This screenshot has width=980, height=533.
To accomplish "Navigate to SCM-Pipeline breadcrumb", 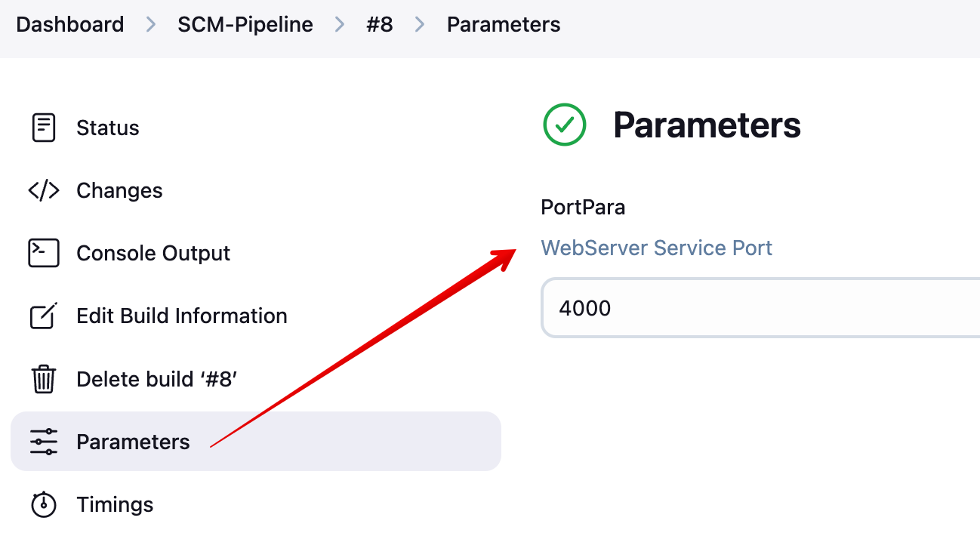I will coord(245,25).
